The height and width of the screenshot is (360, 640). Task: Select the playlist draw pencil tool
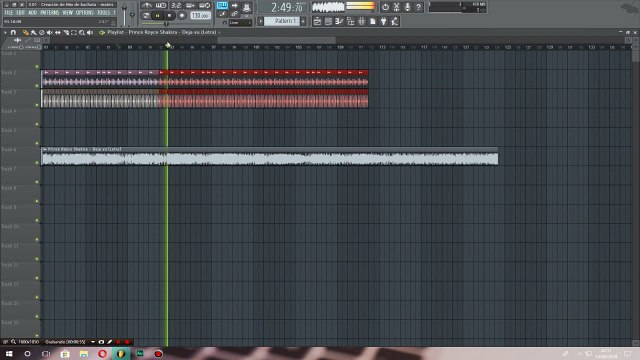click(x=26, y=32)
